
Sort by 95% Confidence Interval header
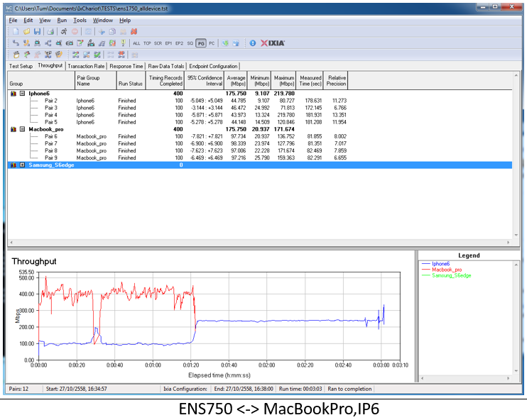point(205,81)
